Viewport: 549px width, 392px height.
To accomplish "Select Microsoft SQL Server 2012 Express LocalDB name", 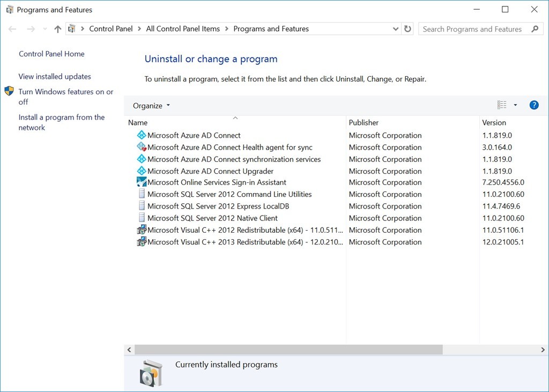I will click(218, 206).
